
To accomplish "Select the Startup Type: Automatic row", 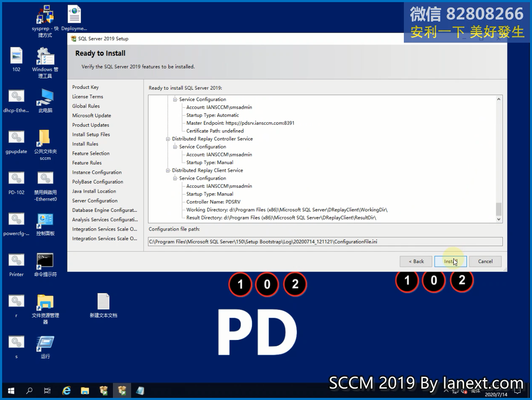I will (x=213, y=115).
